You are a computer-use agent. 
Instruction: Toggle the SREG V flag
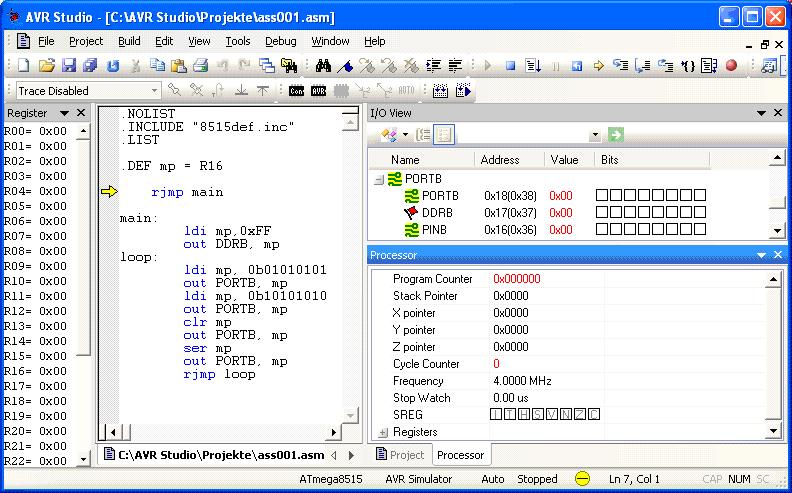pos(552,415)
